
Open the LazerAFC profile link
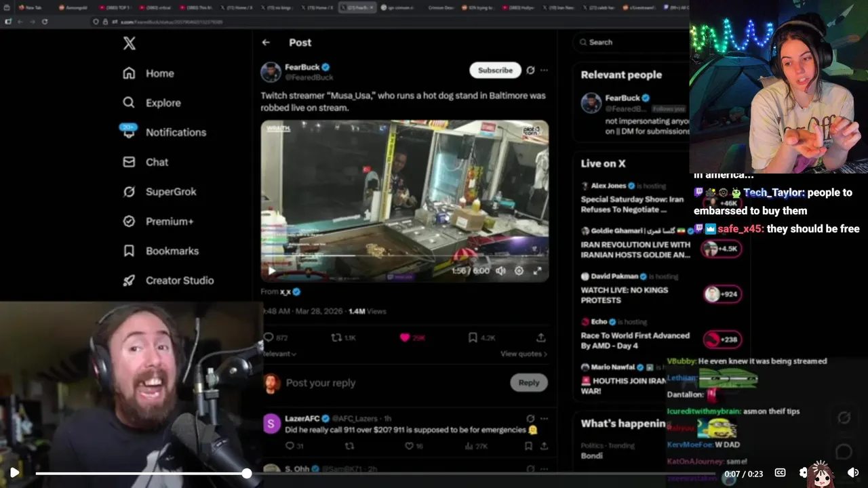point(302,419)
